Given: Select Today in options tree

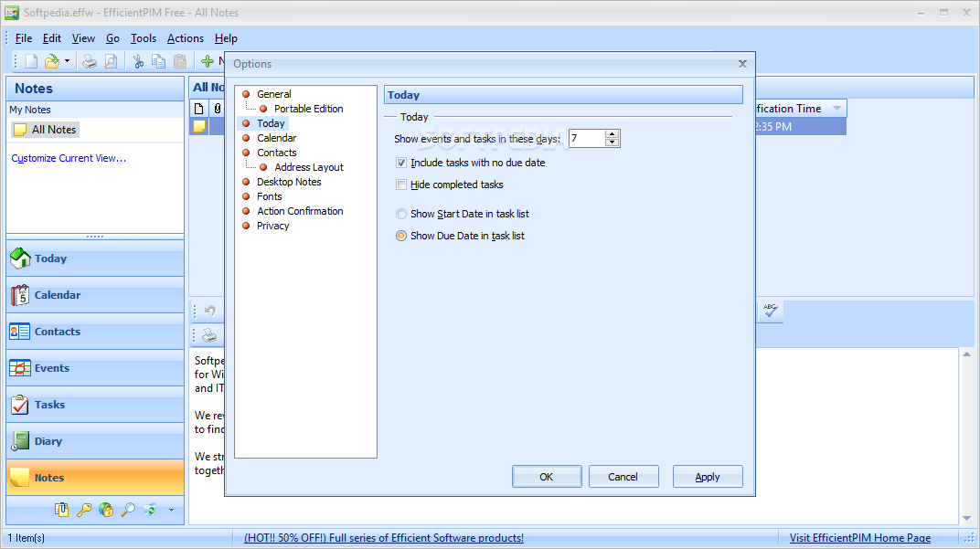Looking at the screenshot, I should [x=271, y=123].
